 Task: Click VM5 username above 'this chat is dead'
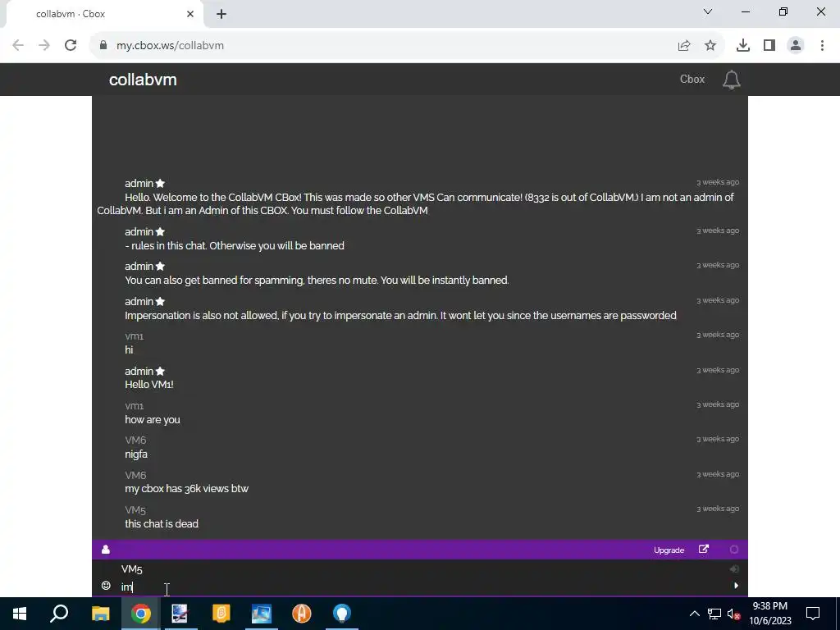135,510
